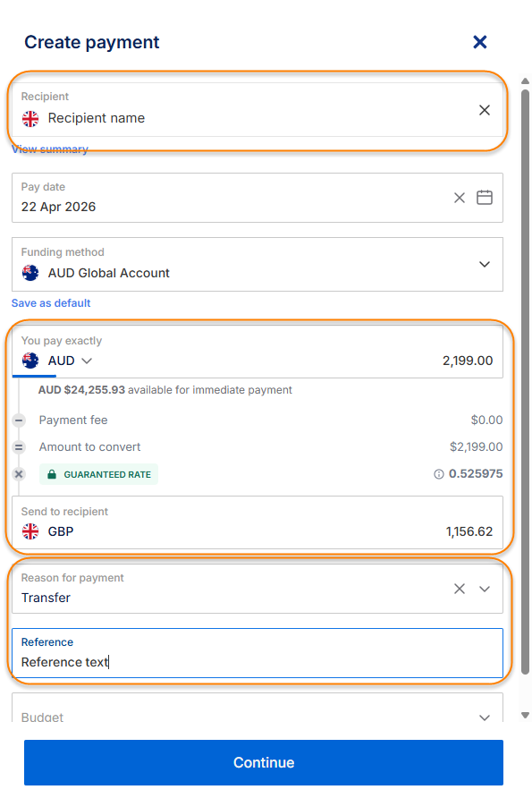Click the Guaranteed Rate lock badge

point(98,474)
